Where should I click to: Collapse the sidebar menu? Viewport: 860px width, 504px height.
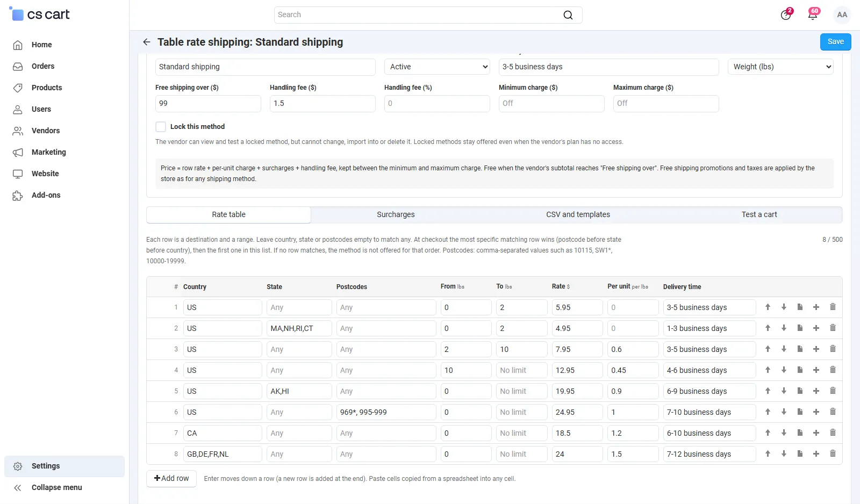(x=64, y=488)
